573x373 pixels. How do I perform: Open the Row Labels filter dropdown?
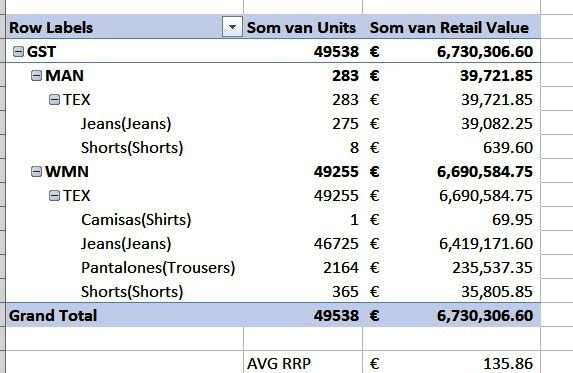pyautogui.click(x=232, y=27)
